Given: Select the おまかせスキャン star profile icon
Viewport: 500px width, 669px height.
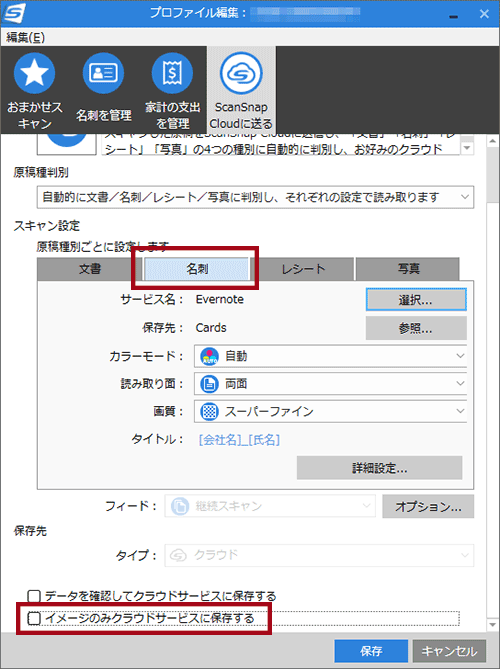Looking at the screenshot, I should [35, 73].
